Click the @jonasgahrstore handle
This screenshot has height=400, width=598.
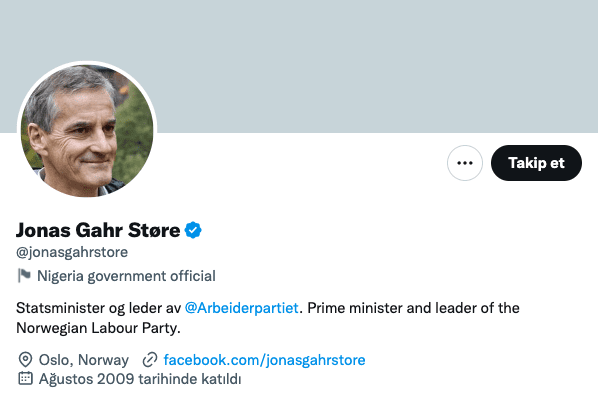(x=72, y=252)
